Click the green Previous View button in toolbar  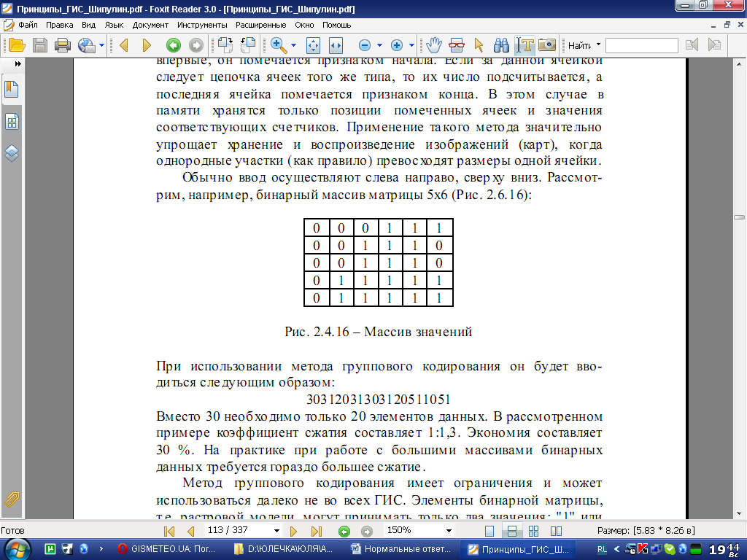pos(174,45)
